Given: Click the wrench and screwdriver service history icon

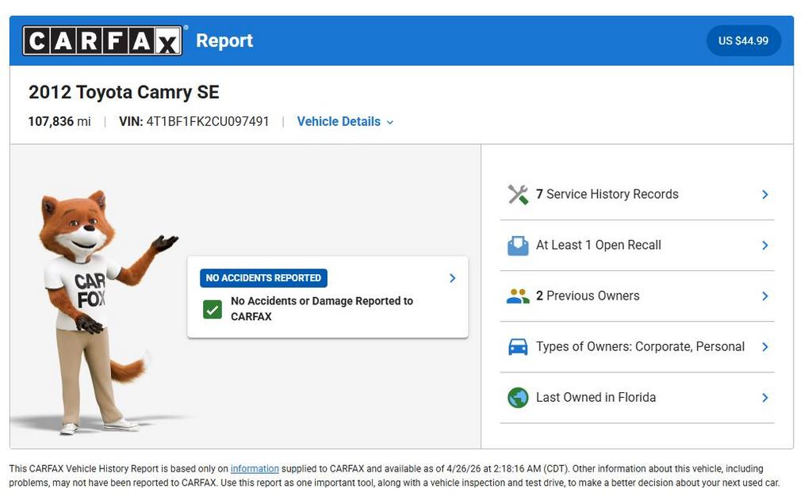Looking at the screenshot, I should point(518,195).
